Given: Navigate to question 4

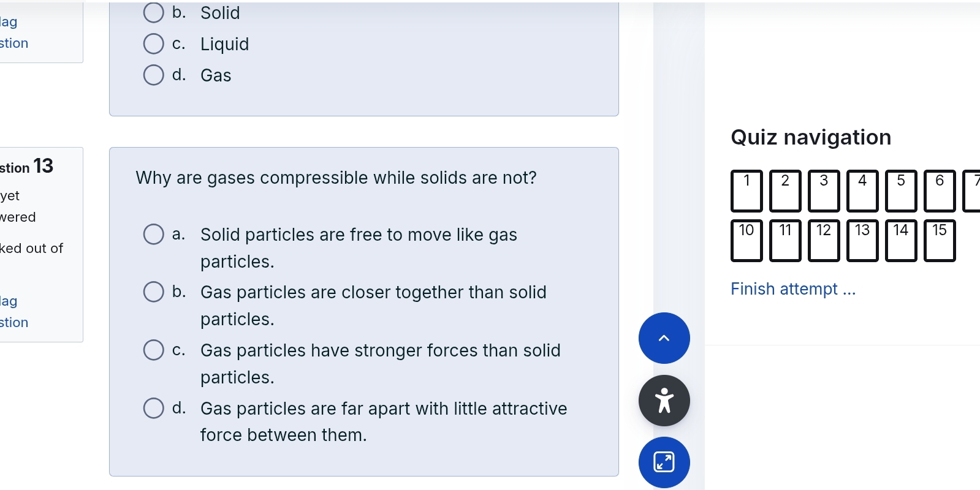Looking at the screenshot, I should pos(862,191).
